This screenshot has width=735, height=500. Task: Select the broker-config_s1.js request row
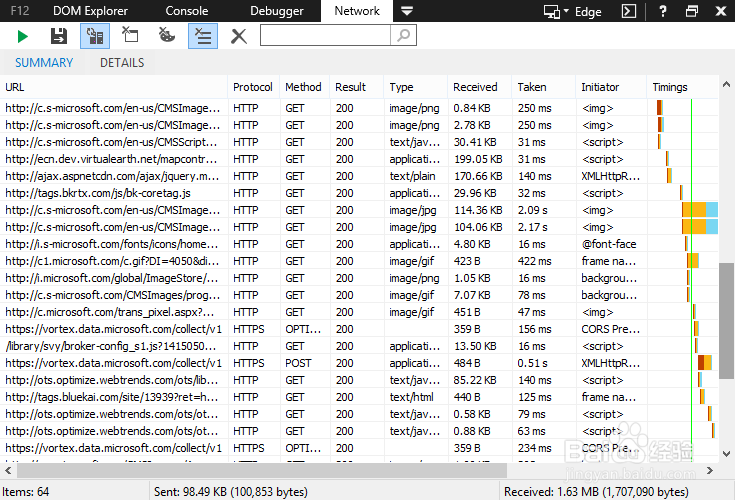(359, 346)
